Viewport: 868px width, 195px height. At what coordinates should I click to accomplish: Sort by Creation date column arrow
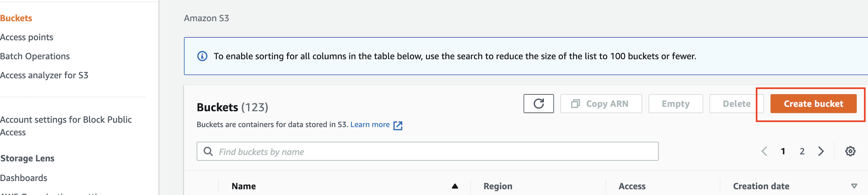854,186
